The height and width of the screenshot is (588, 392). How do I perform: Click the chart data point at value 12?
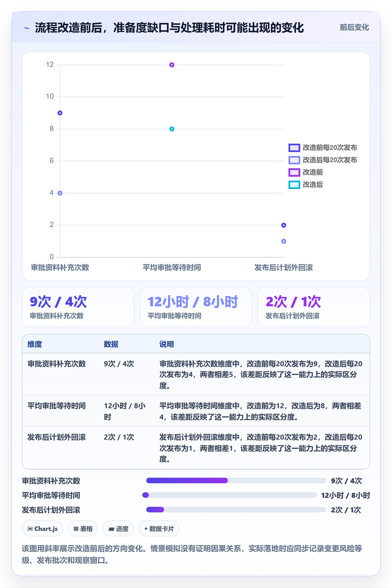tap(172, 65)
